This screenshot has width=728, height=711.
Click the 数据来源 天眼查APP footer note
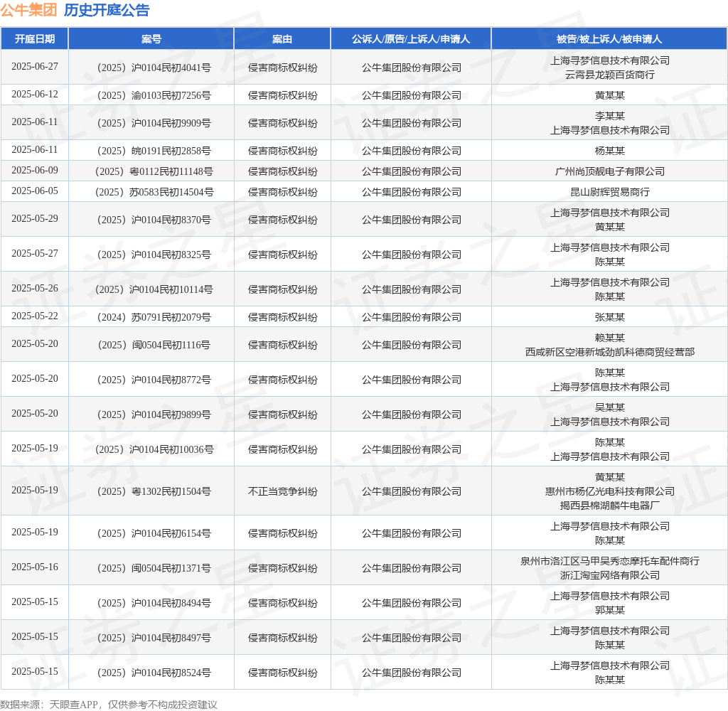click(109, 705)
